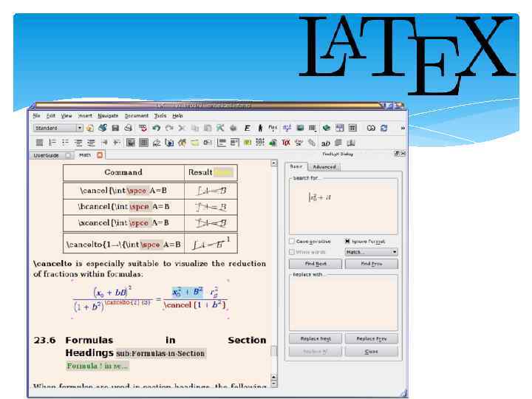Viewport: 532px width, 399px height.
Task: Toggle the Ignore format checkbox
Action: 347,241
